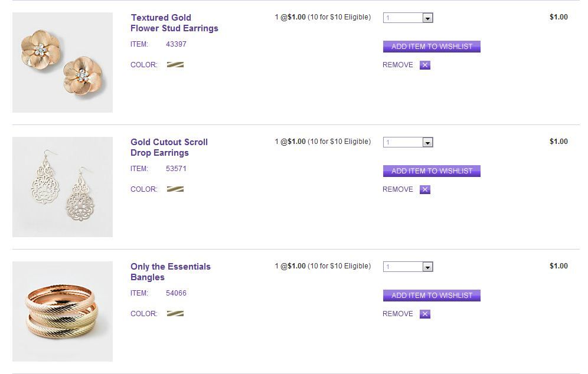Viewport: 588px width, 374px height.
Task: Click the X icon to remove Essentials Bangles
Action: (425, 314)
